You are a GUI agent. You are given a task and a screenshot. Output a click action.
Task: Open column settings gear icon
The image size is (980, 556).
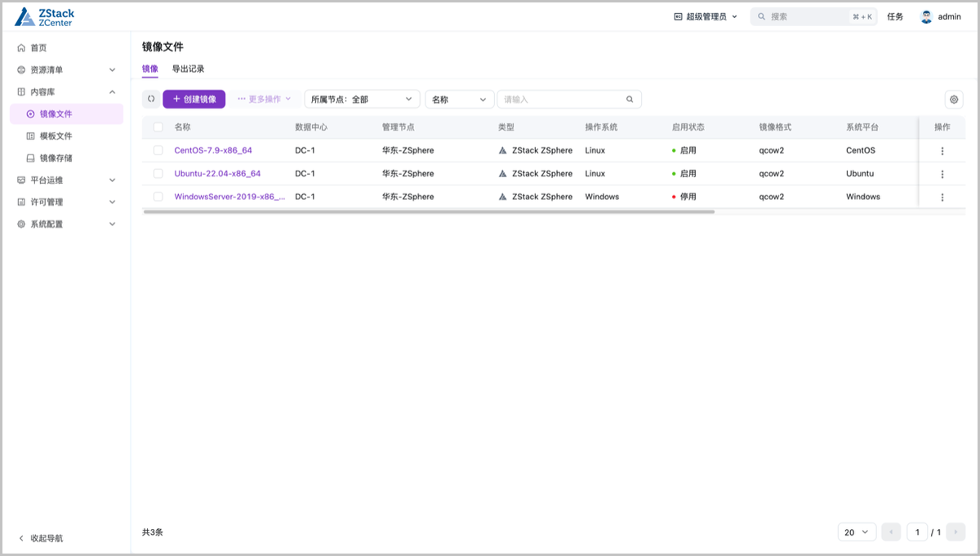point(954,100)
